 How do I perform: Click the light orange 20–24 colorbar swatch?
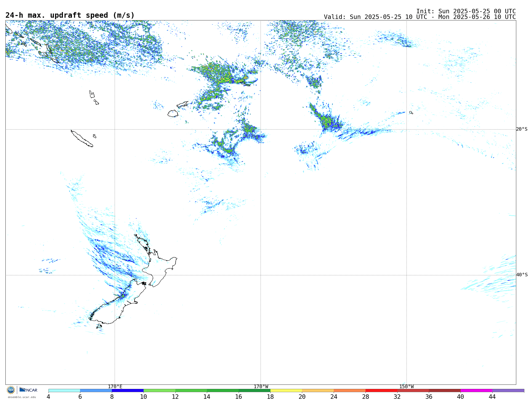coord(318,391)
